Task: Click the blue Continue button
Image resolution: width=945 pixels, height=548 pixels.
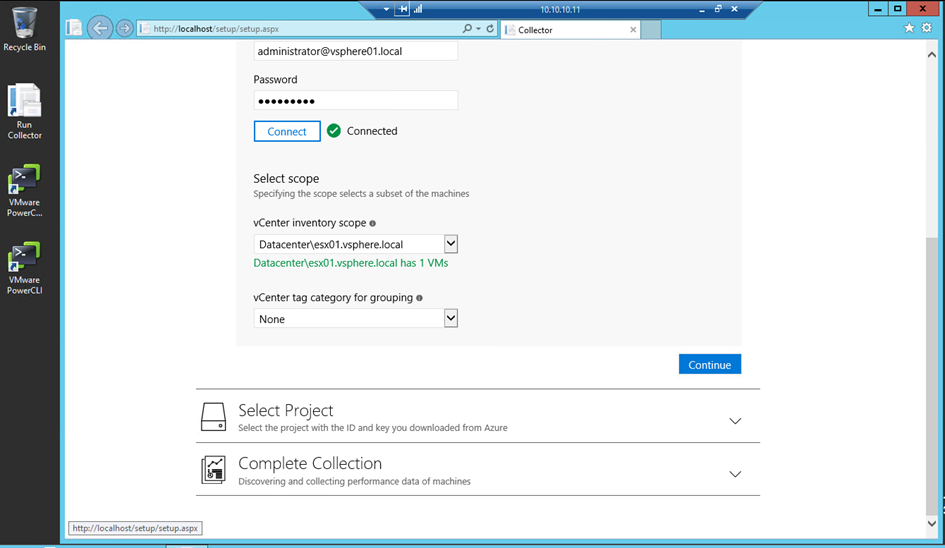Action: (710, 364)
